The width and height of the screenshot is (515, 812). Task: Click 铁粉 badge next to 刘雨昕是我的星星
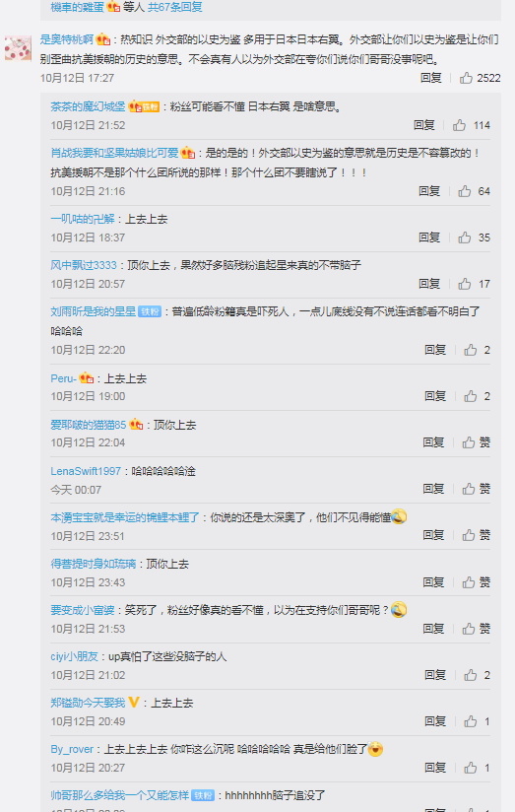point(150,311)
